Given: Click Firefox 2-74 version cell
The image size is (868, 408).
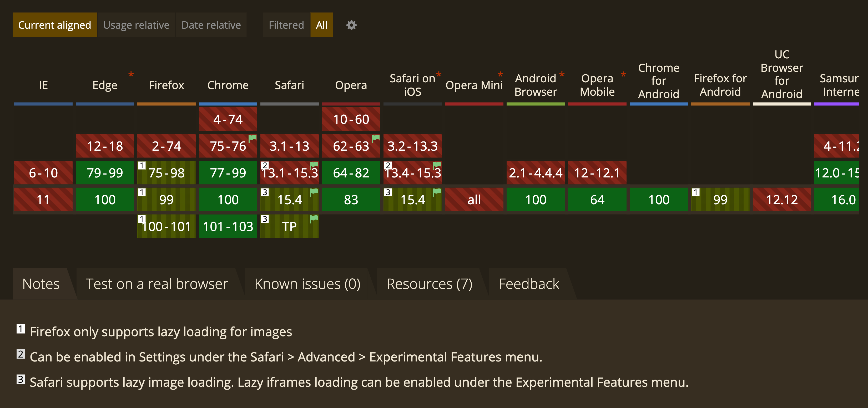Looking at the screenshot, I should (166, 146).
